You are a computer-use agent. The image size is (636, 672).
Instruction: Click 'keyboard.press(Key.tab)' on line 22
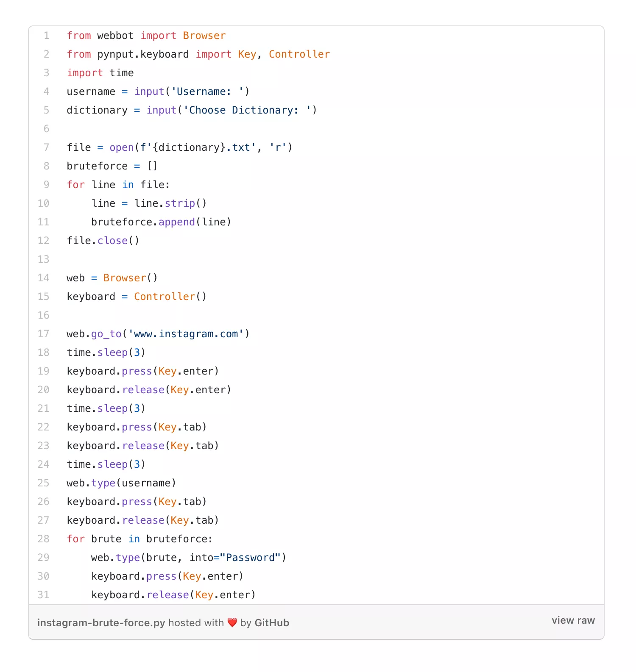tap(137, 427)
